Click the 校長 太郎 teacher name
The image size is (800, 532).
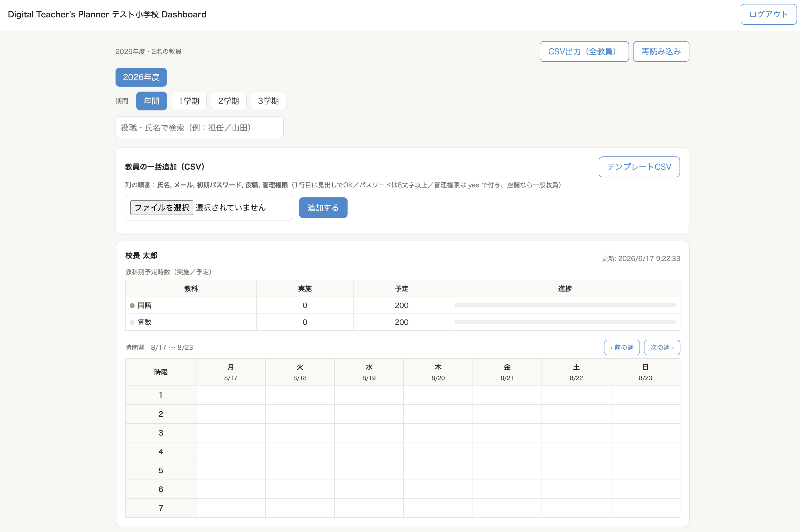click(141, 255)
